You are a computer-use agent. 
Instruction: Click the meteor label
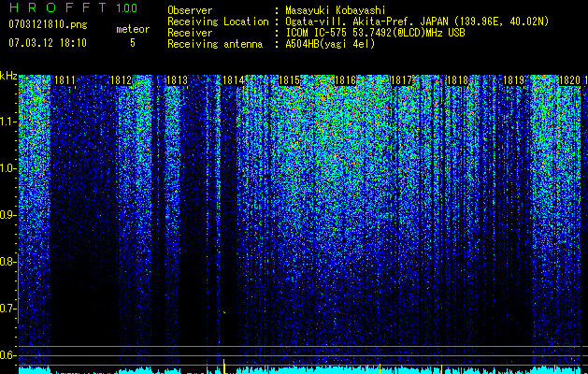click(133, 29)
